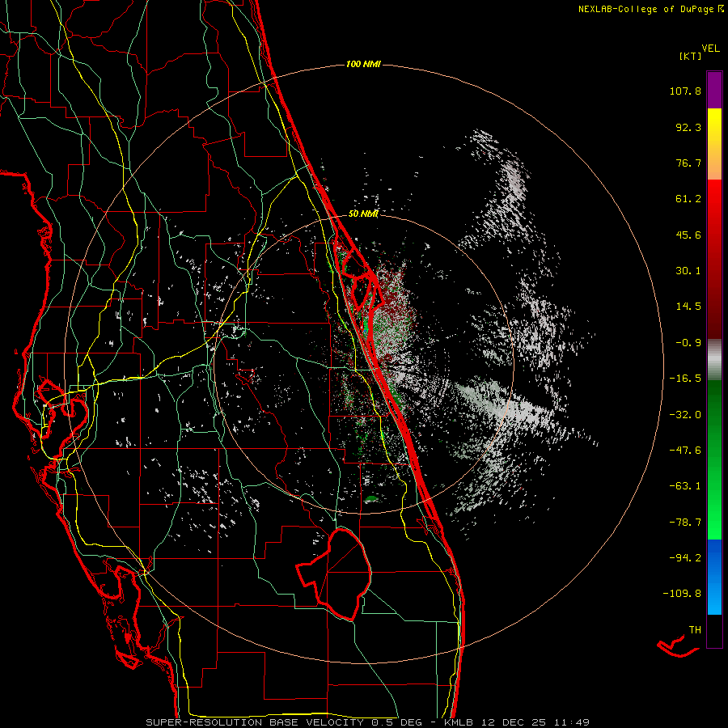This screenshot has width=728, height=728.
Task: Click the 12 DEC 25 date in caption
Action: tap(513, 722)
